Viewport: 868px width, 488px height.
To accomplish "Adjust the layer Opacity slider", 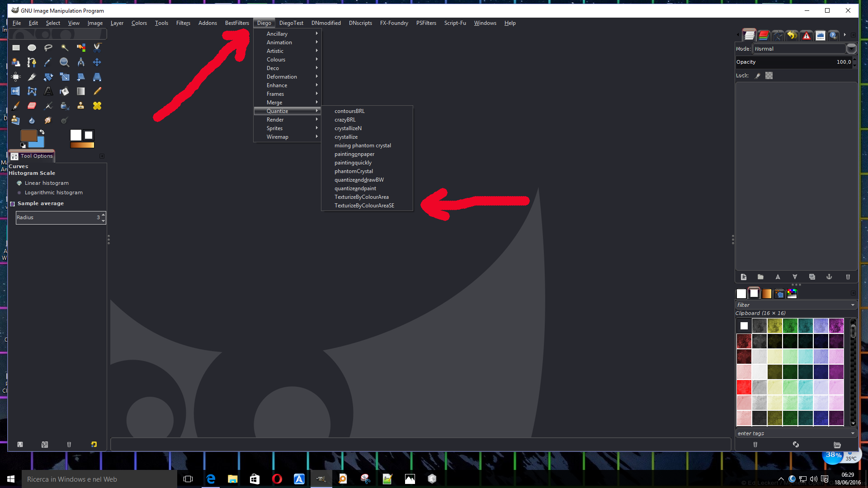I will tap(794, 62).
